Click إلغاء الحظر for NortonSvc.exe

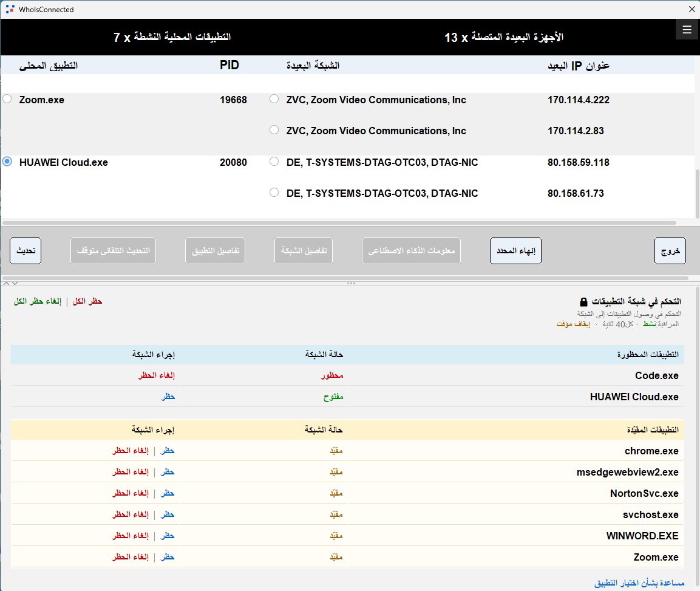point(131,493)
